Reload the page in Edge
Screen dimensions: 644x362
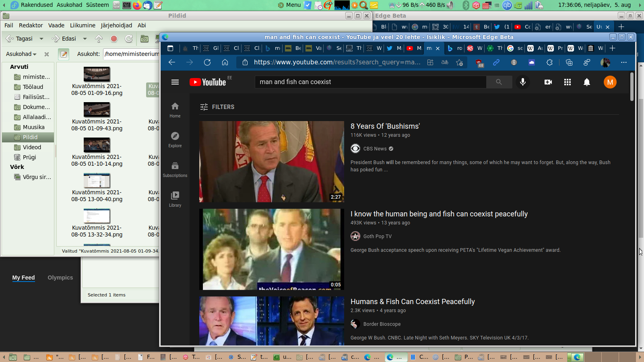point(207,62)
